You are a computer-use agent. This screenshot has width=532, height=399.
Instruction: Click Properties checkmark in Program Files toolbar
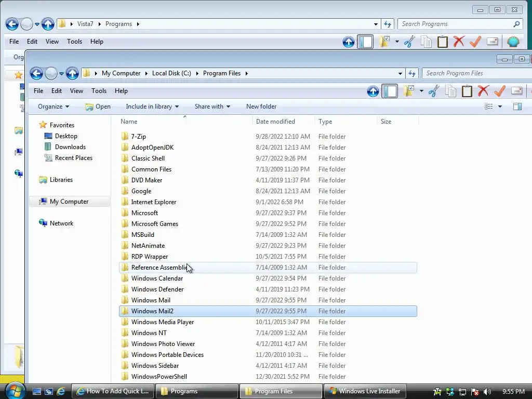click(x=500, y=91)
